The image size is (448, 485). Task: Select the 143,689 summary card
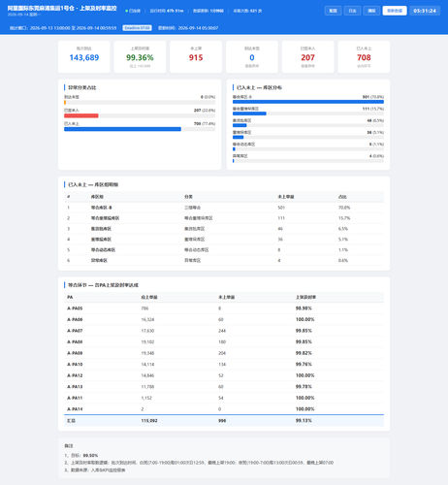click(84, 57)
